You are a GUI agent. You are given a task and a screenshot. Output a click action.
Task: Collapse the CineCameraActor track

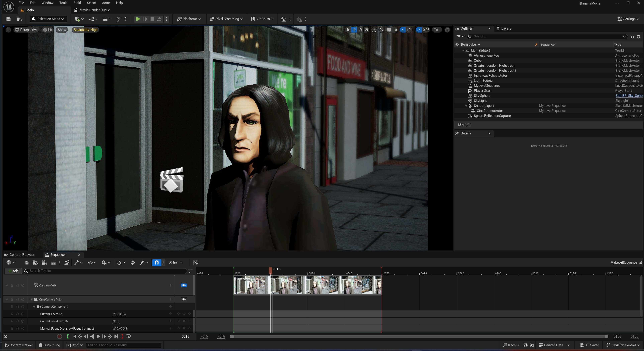tap(32, 299)
